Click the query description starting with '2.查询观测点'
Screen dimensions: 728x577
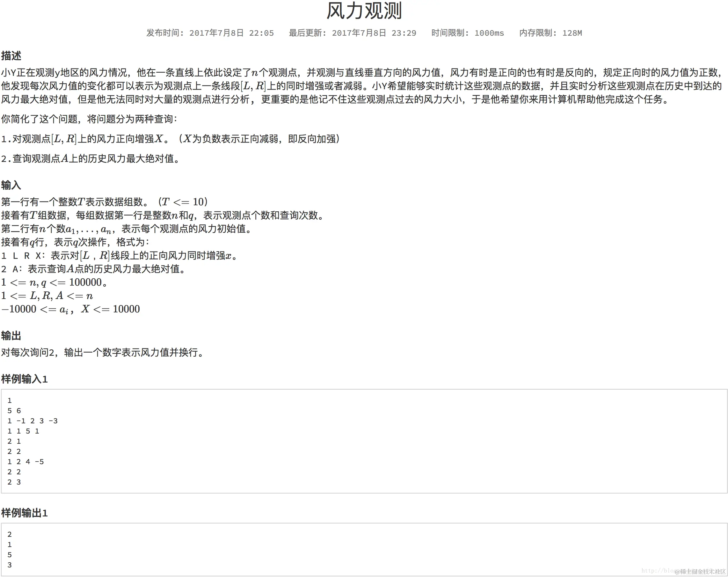pos(90,159)
